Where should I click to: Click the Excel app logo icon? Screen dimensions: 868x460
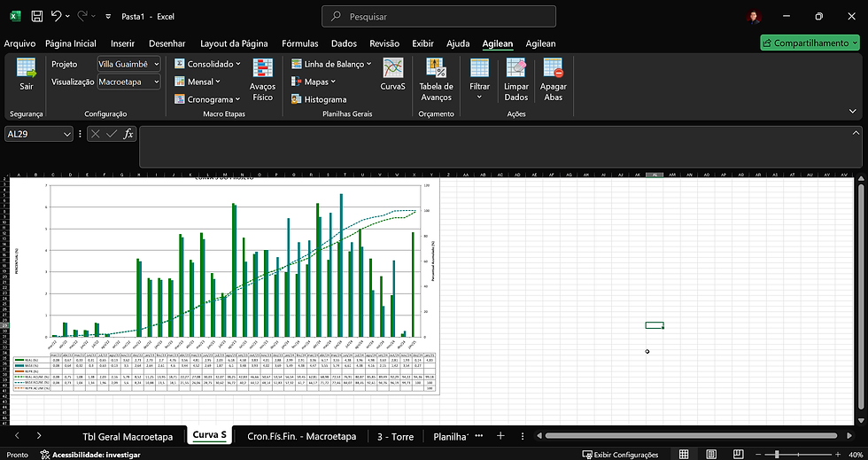pos(15,17)
